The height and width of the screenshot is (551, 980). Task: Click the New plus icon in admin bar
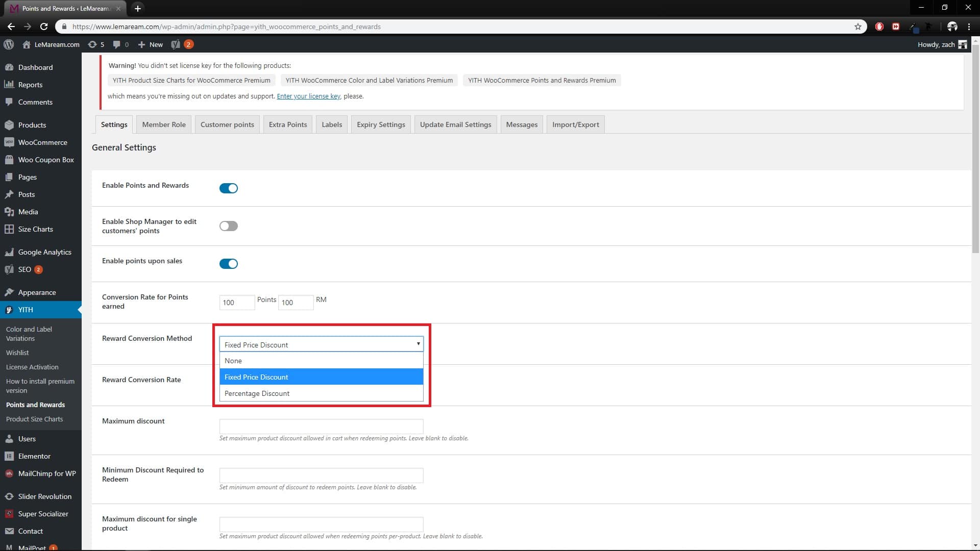(142, 44)
